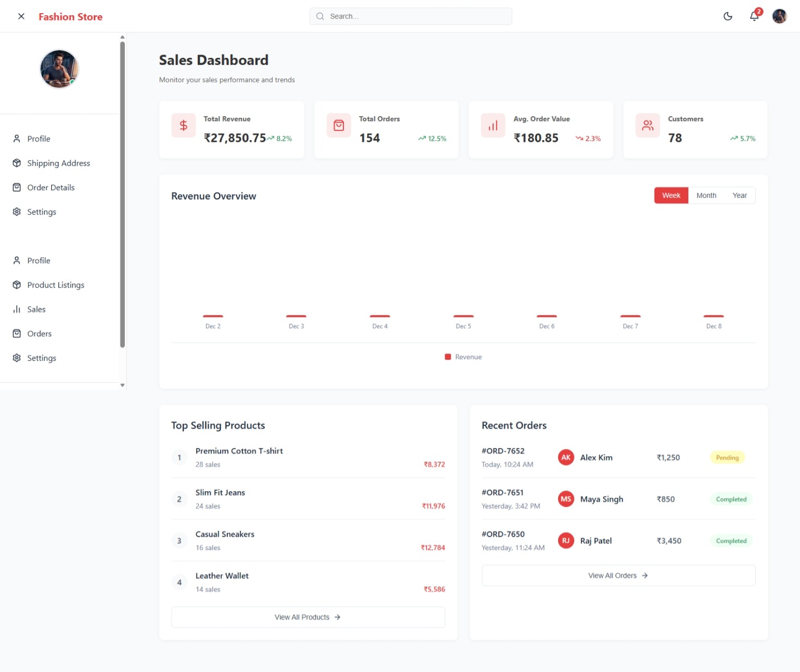
Task: Select the Leather Wallet product
Action: [222, 576]
